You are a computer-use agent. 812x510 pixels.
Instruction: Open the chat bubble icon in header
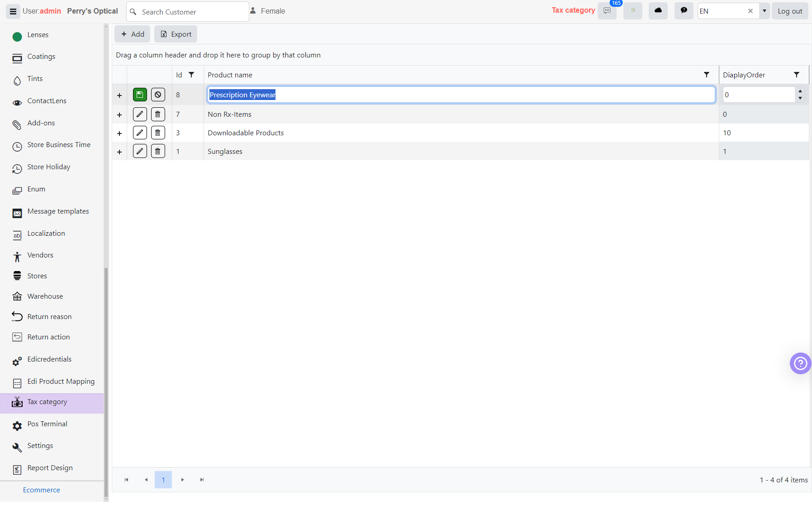[684, 11]
